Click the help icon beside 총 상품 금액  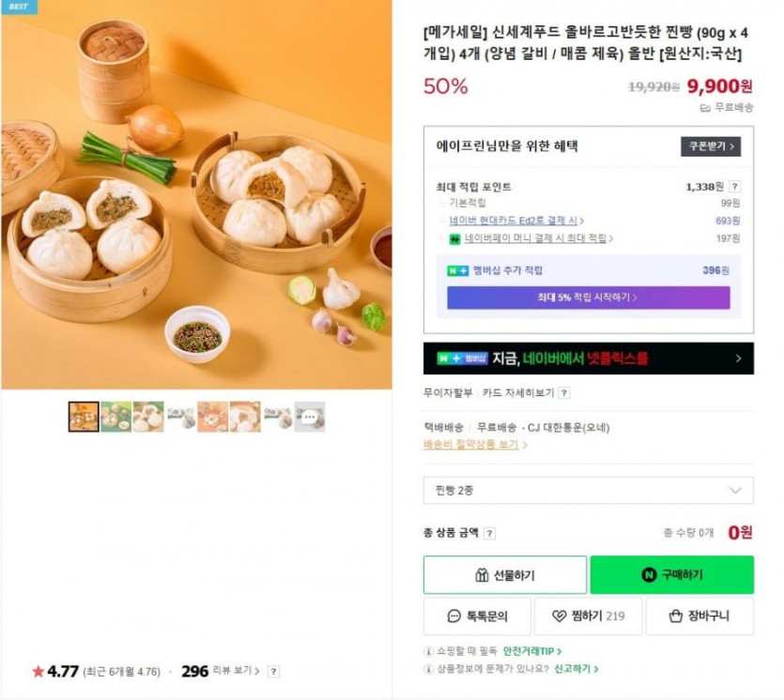pyautogui.click(x=490, y=533)
